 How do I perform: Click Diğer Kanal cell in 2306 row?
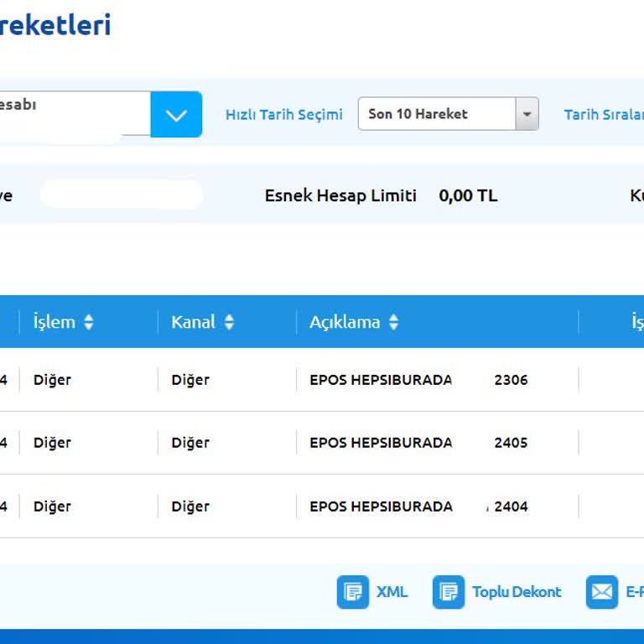[190, 380]
